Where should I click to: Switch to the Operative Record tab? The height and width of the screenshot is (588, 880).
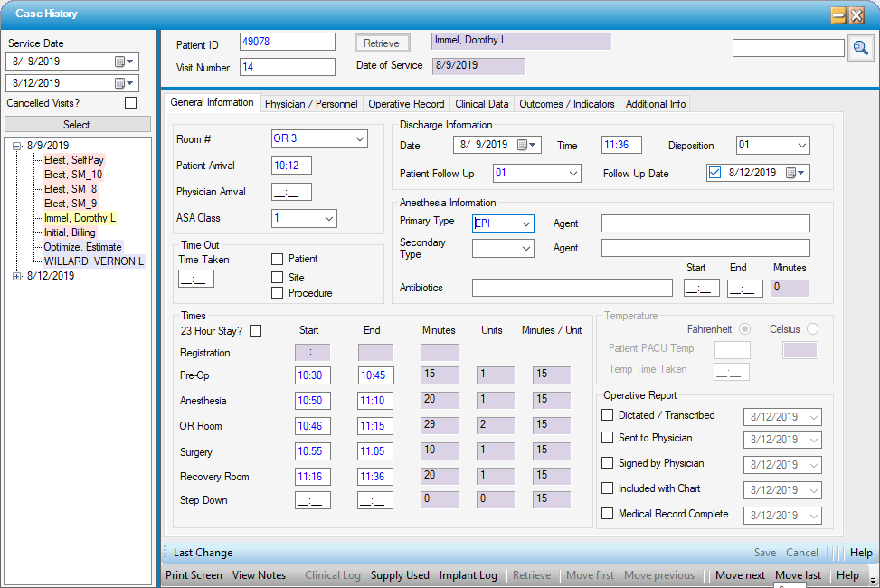(x=406, y=104)
